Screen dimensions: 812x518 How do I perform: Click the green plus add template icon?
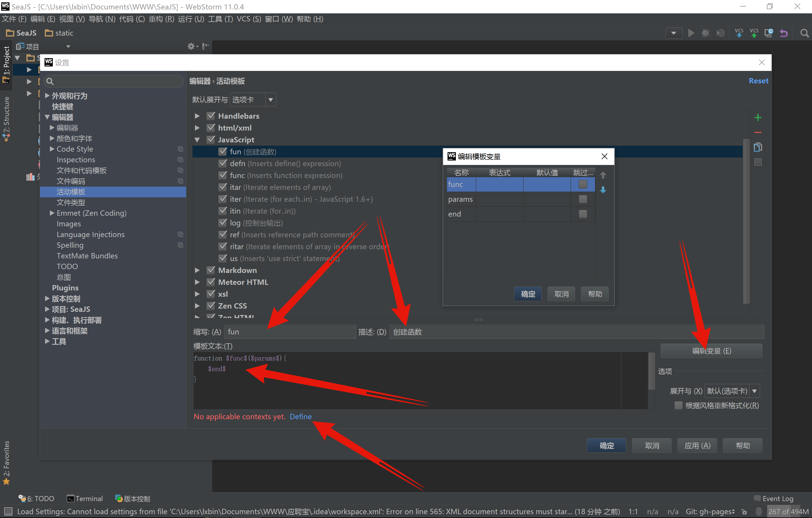(x=758, y=117)
